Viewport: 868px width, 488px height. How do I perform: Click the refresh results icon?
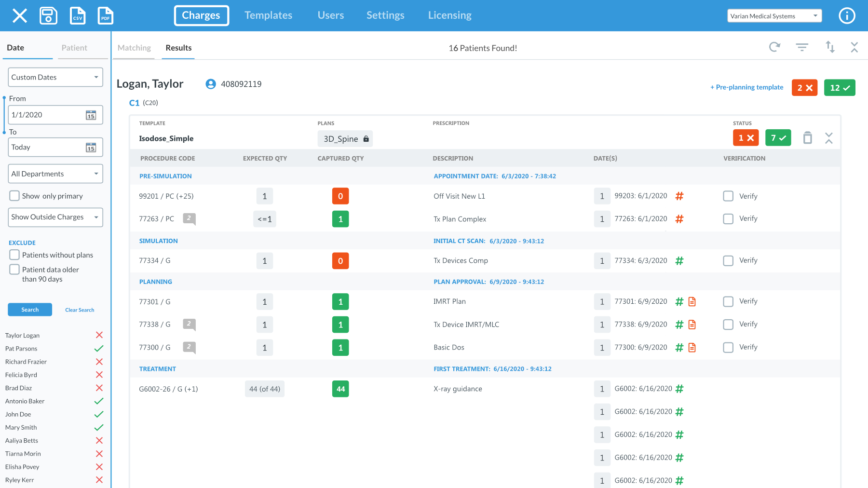(774, 47)
